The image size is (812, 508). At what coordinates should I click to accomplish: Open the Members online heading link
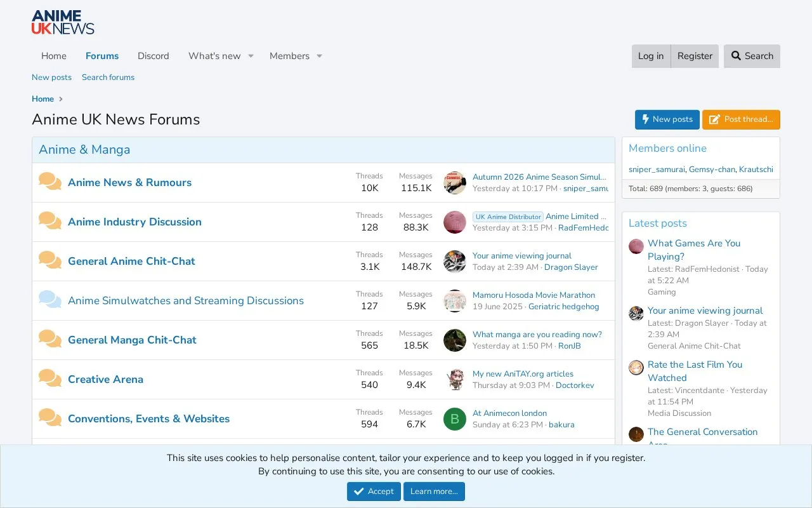coord(667,149)
